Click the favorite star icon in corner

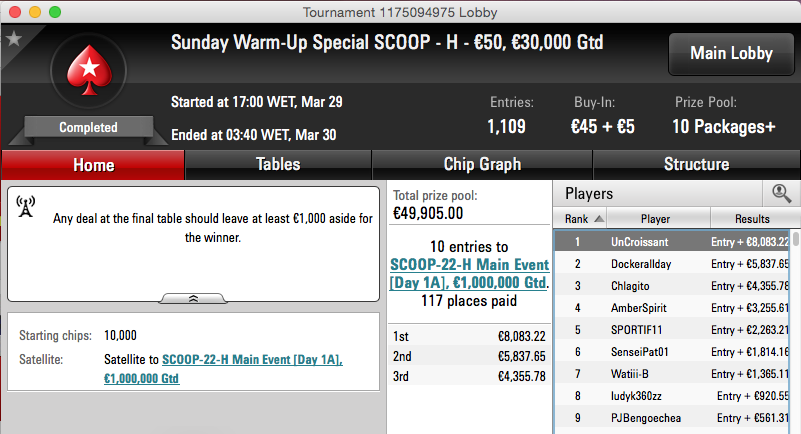tap(13, 39)
